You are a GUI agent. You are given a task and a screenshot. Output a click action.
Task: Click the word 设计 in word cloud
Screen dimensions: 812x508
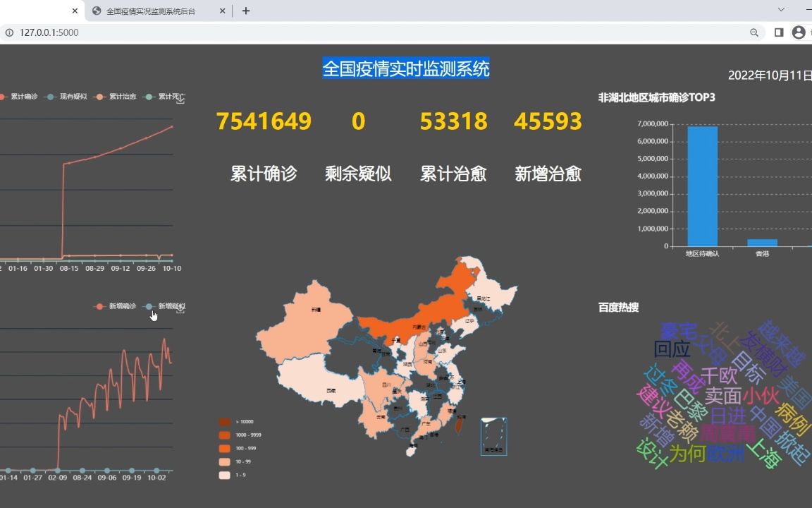(x=653, y=454)
